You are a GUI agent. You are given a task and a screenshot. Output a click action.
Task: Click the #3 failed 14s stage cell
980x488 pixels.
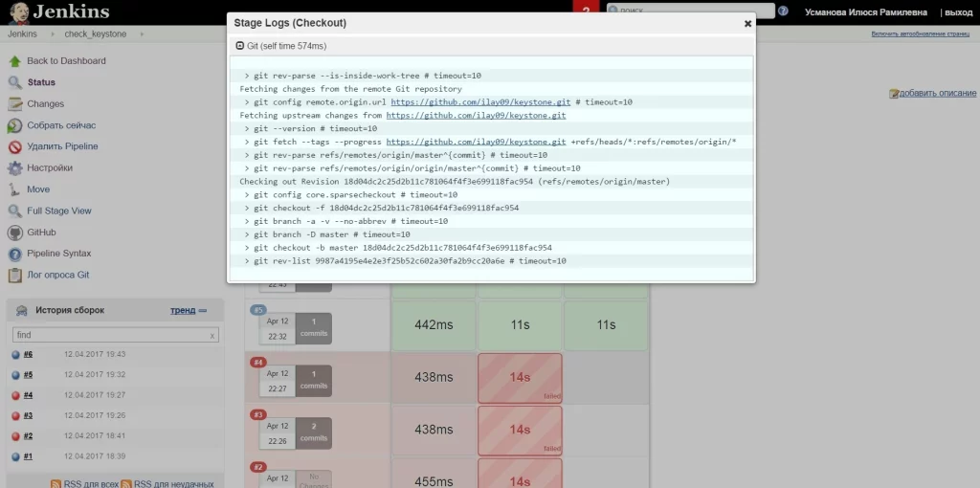pos(520,430)
